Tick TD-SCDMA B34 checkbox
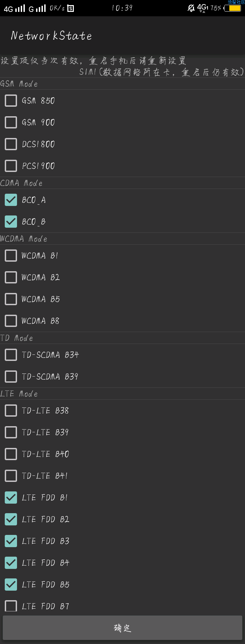Viewport: 245px width, 644px height. [11, 355]
